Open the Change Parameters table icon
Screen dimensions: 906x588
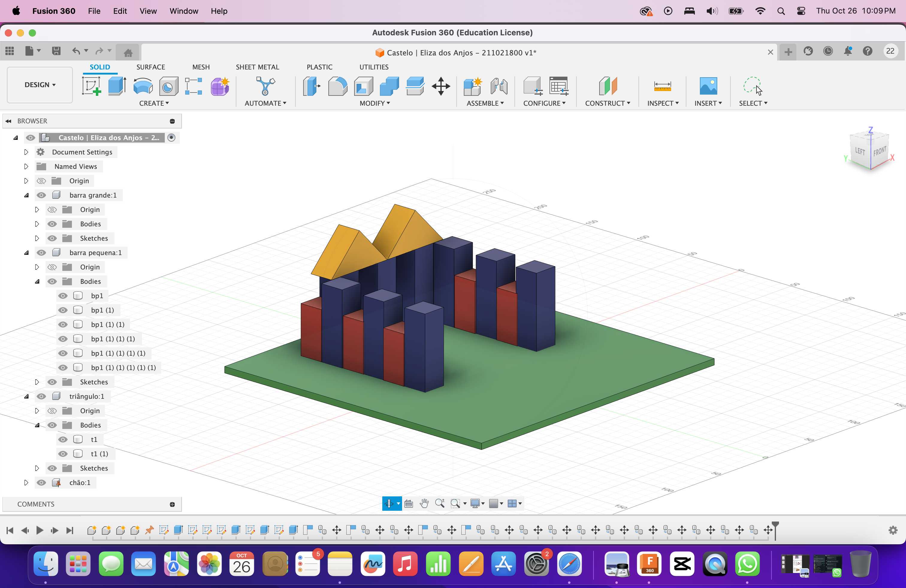(x=559, y=86)
